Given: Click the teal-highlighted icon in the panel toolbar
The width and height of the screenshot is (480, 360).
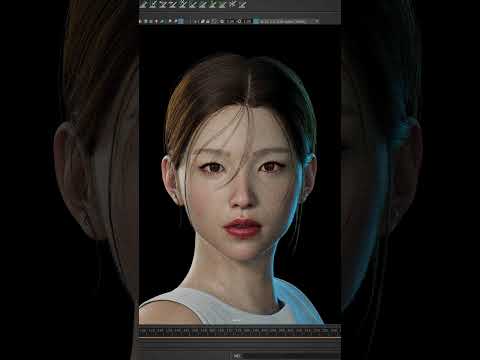Looking at the screenshot, I should pyautogui.click(x=256, y=21).
